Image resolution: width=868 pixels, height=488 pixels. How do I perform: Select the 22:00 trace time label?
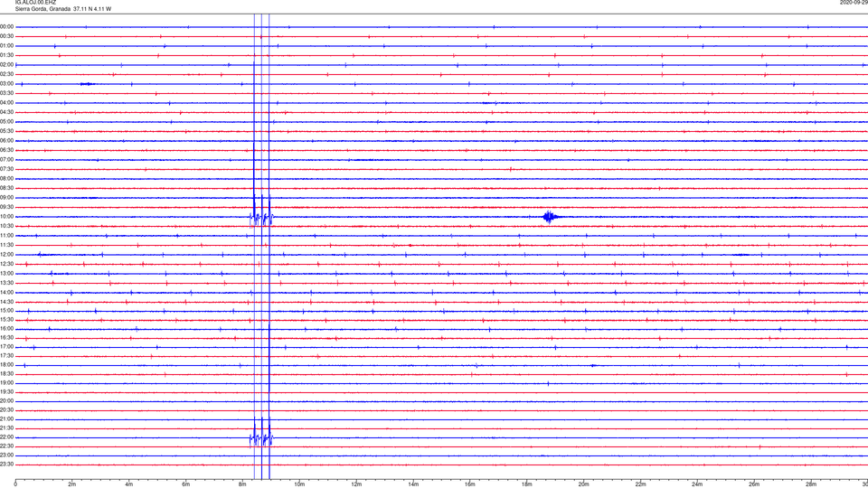click(6, 437)
